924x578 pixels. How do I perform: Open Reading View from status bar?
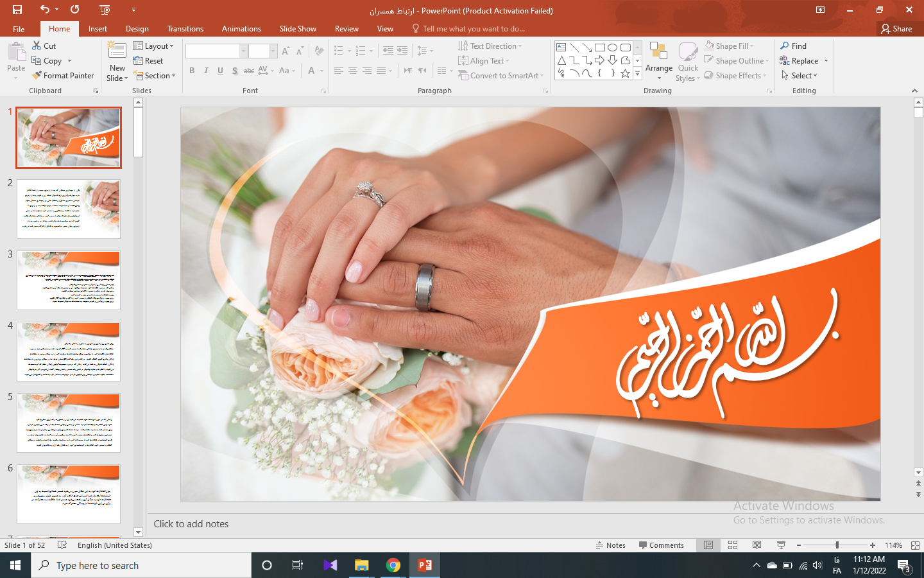(x=757, y=545)
